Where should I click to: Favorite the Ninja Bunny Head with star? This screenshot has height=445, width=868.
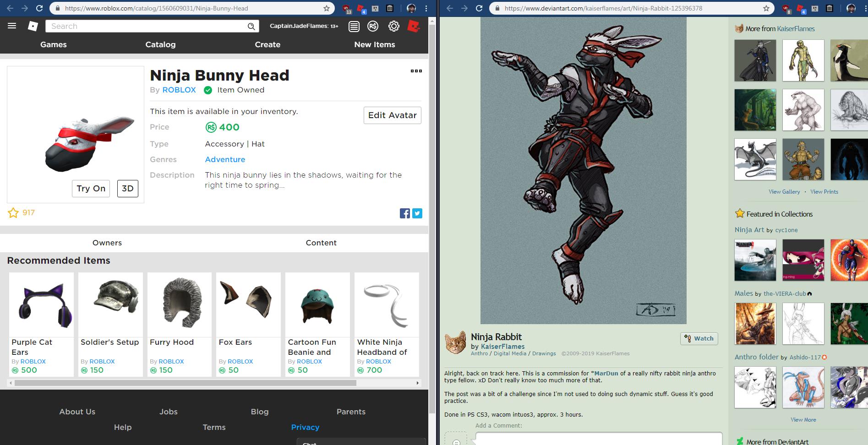click(x=13, y=213)
